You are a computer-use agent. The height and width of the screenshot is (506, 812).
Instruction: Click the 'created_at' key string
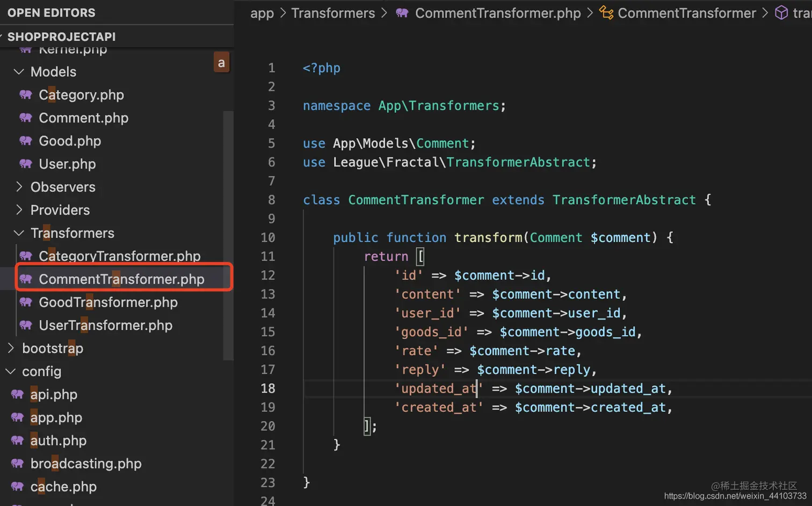tap(439, 408)
